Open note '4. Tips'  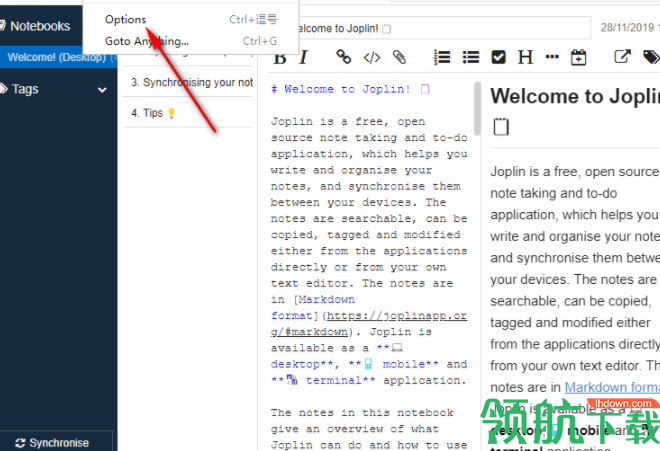tap(187, 113)
